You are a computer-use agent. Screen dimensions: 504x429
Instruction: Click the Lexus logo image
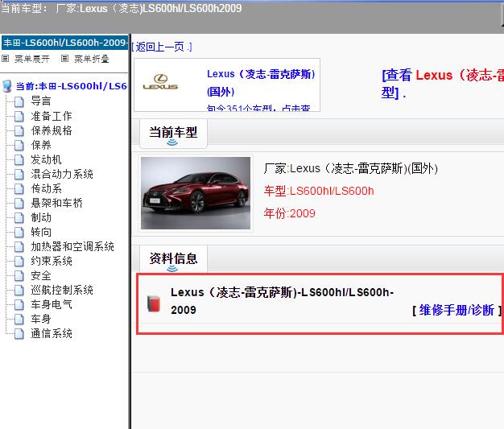pos(160,82)
